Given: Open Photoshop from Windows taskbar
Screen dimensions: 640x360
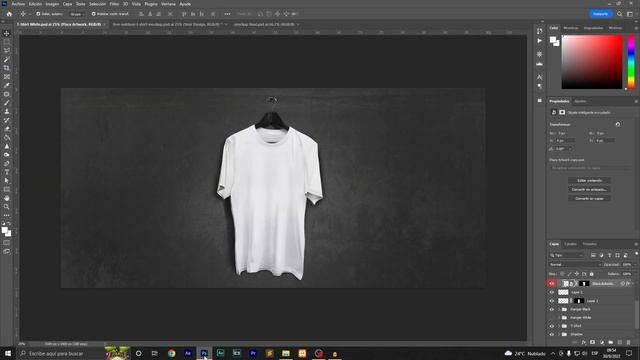Looking at the screenshot, I should pyautogui.click(x=204, y=353).
